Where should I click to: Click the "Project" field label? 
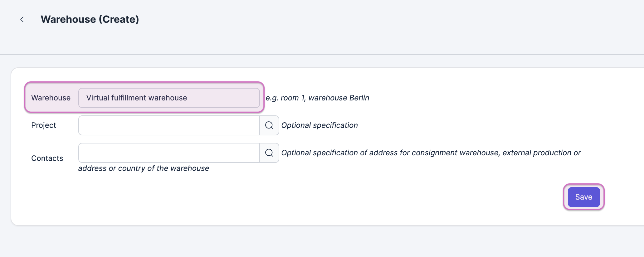(44, 125)
